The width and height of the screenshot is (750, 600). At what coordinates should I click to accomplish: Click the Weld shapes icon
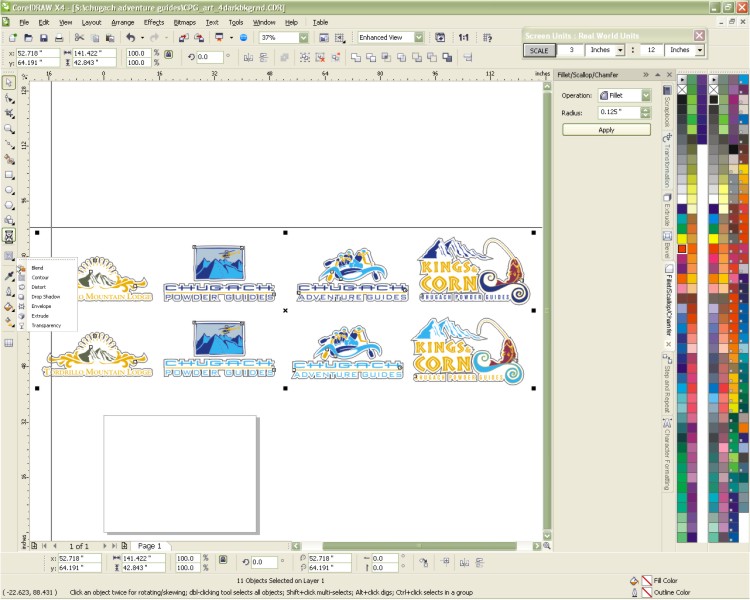(x=356, y=58)
